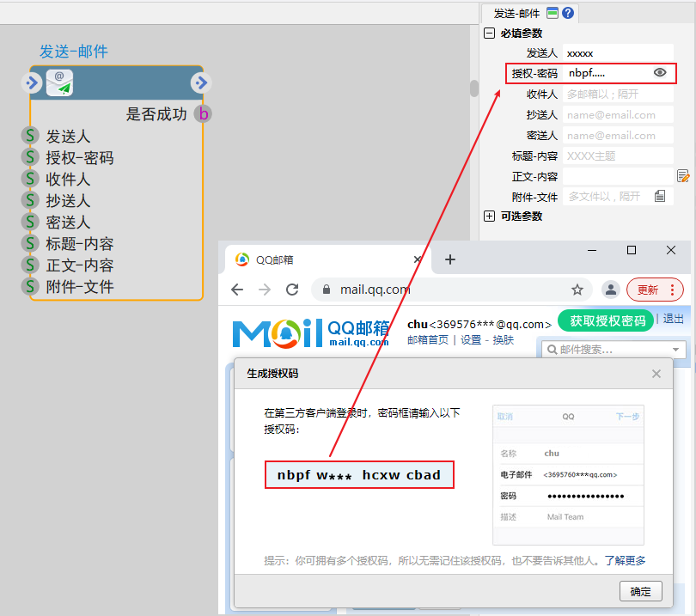
Task: Click the node's left input arrow port
Action: pyautogui.click(x=32, y=83)
